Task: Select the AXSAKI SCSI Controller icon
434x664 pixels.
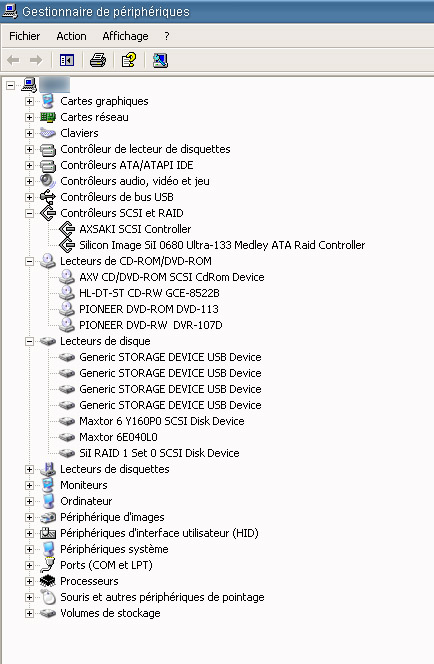Action: point(67,229)
